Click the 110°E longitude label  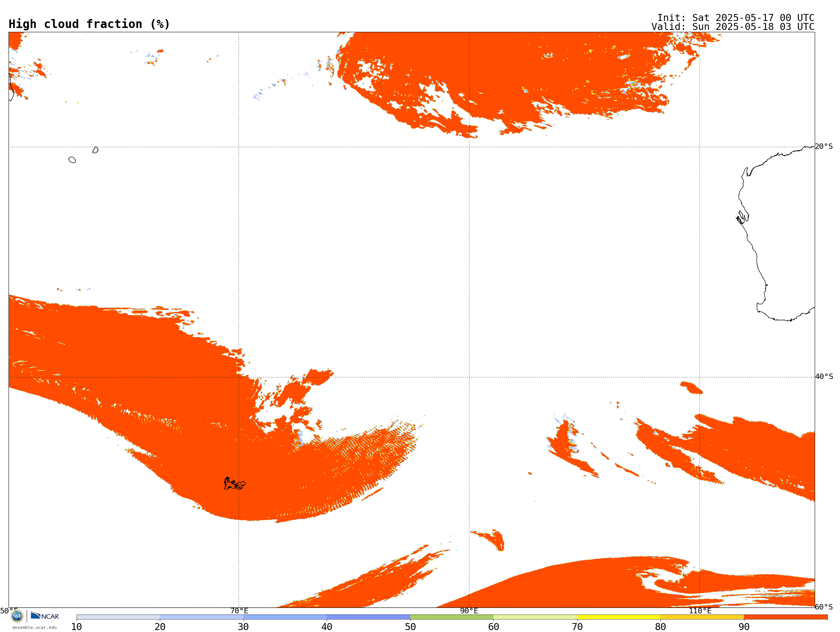(700, 611)
